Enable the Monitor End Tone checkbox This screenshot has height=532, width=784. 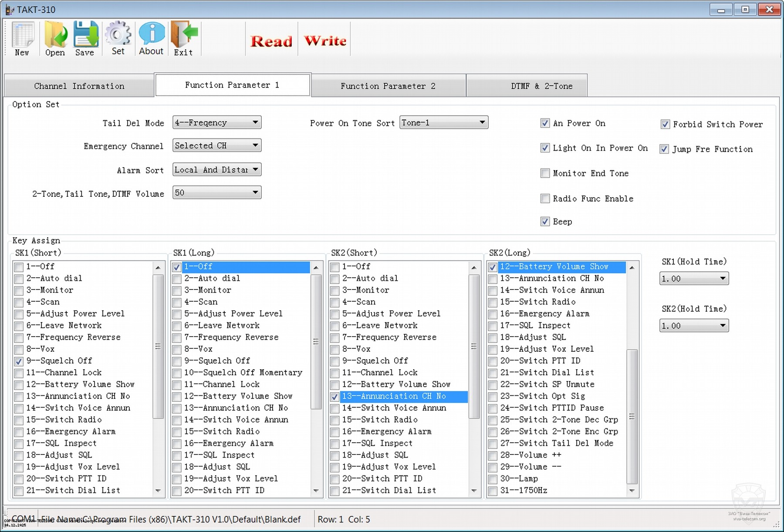pos(545,173)
